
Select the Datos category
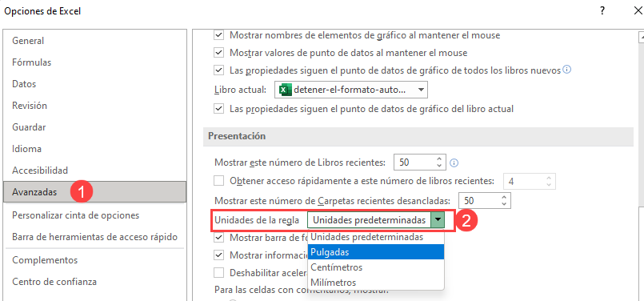click(24, 84)
